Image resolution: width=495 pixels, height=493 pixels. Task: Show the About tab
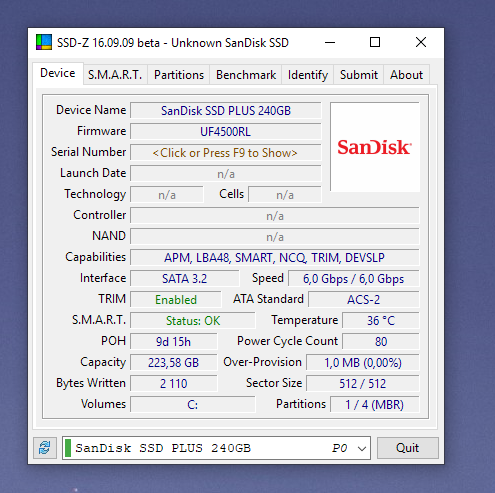pos(406,75)
